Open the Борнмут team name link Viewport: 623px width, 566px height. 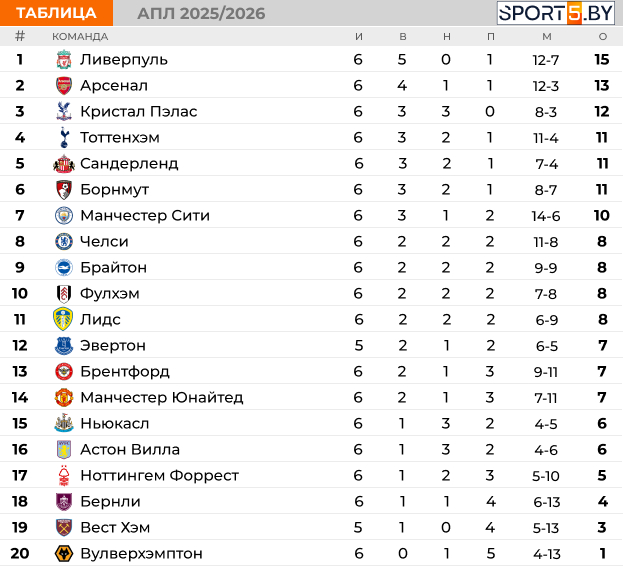tap(114, 189)
